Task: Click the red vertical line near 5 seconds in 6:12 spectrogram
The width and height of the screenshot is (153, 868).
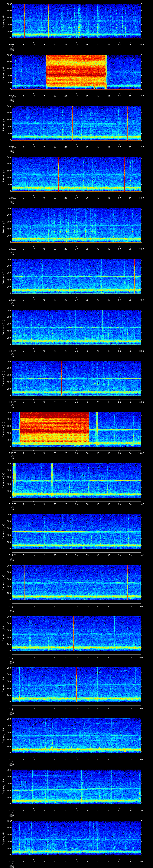Action: 24,582
